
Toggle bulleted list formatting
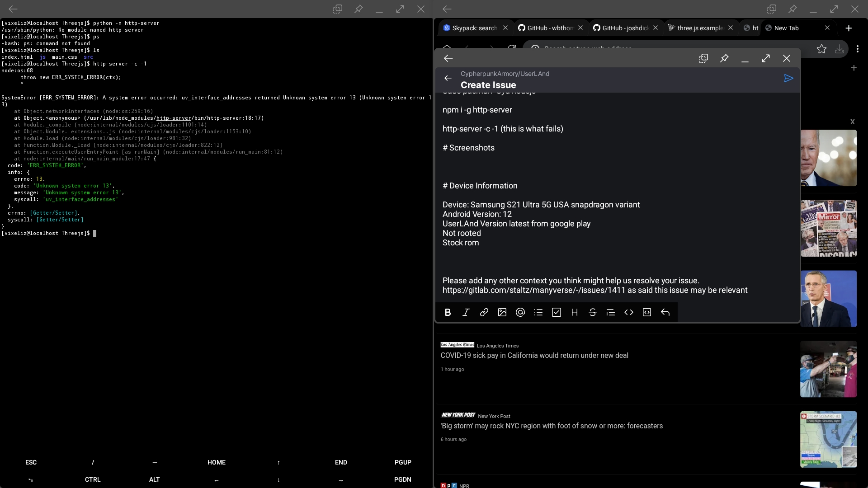[x=538, y=312]
